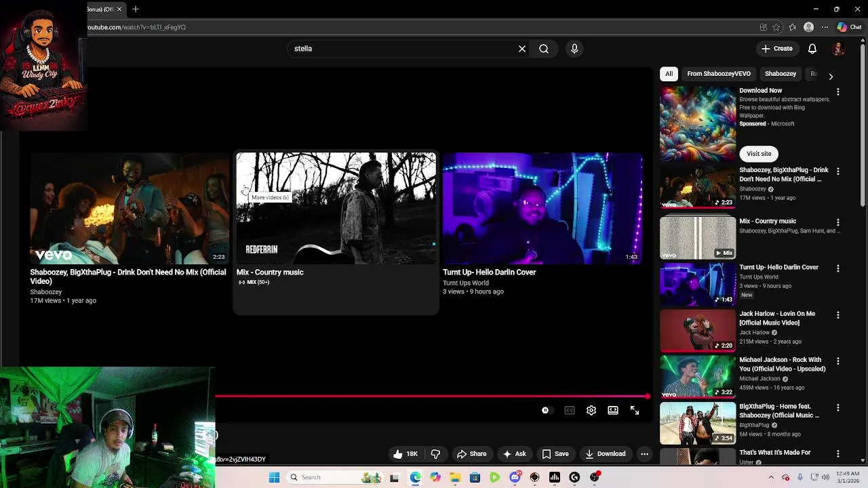Close the current browser tab
The width and height of the screenshot is (868, 488).
point(119,9)
